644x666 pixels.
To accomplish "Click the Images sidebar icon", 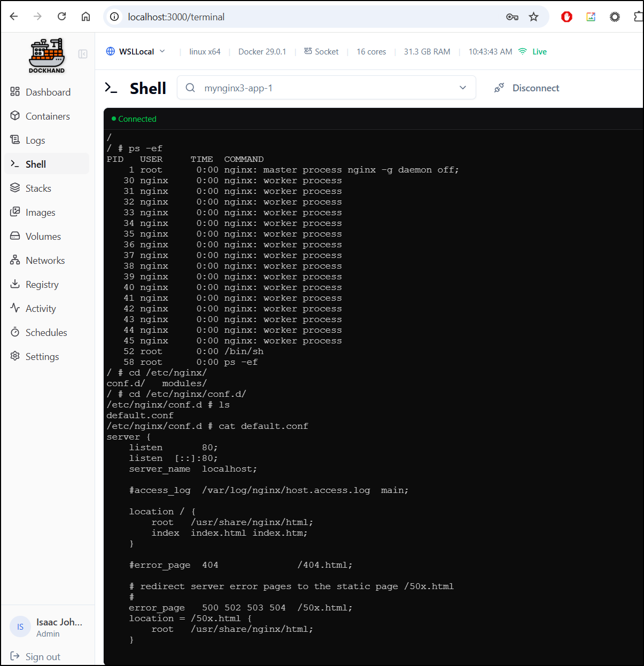I will click(15, 212).
